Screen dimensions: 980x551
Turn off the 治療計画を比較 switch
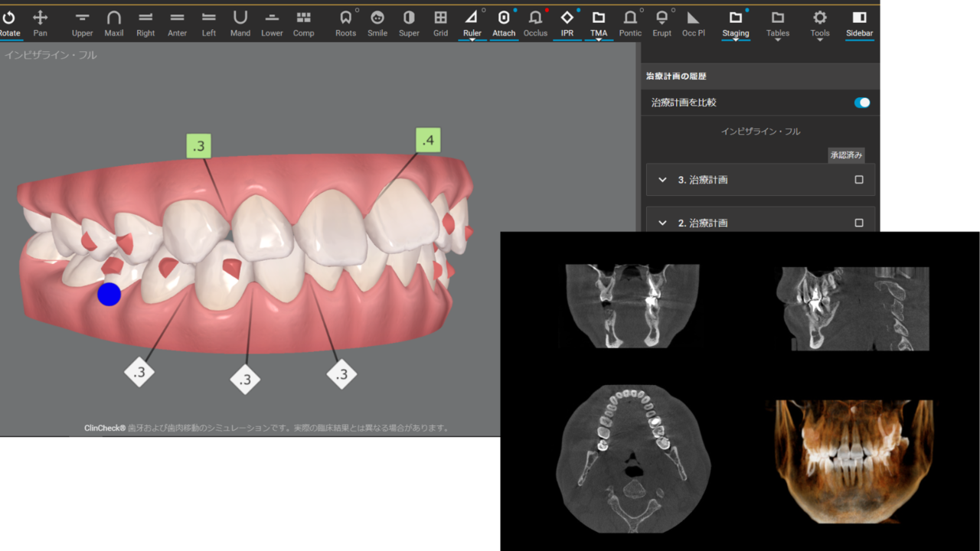862,103
